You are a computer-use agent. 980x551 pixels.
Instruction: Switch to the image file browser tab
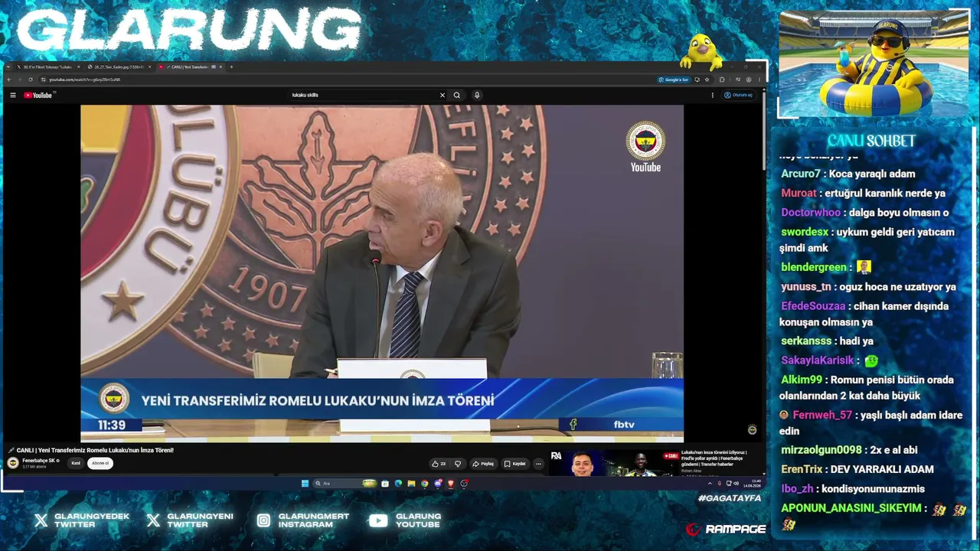pos(119,67)
